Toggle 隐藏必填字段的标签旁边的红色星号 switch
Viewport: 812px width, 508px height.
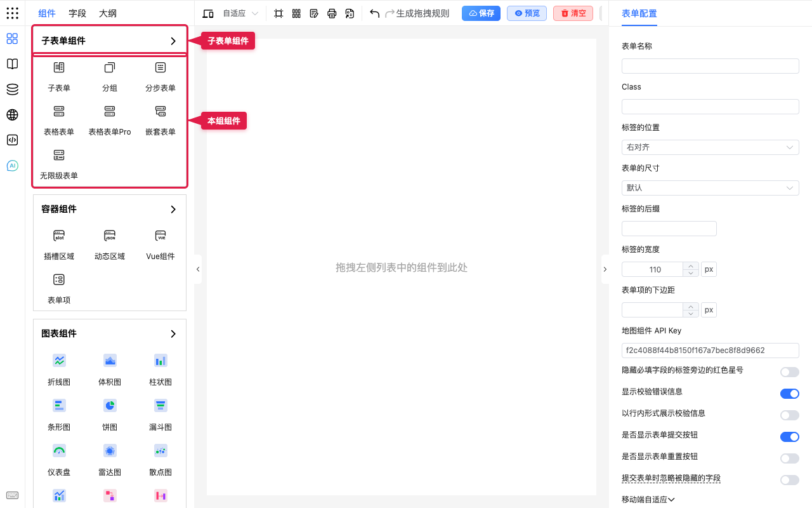[x=789, y=372]
